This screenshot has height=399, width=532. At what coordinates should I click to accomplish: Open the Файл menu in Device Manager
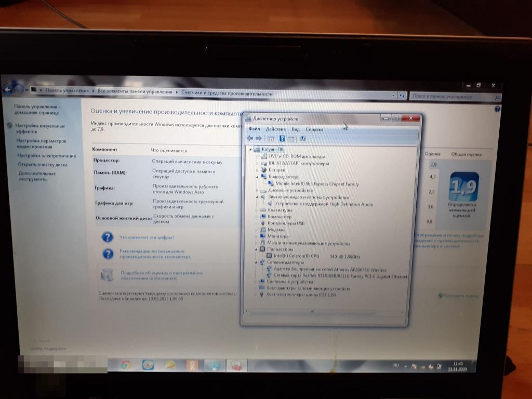pyautogui.click(x=254, y=129)
